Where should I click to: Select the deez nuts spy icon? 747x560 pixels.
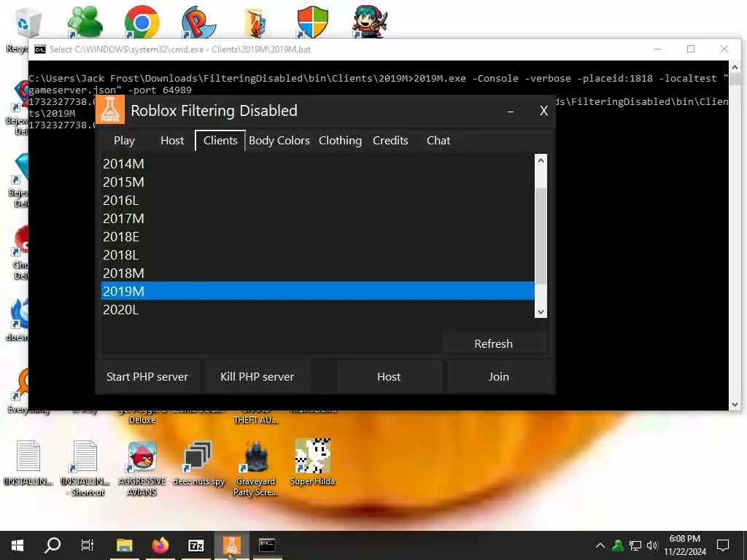pos(198,463)
